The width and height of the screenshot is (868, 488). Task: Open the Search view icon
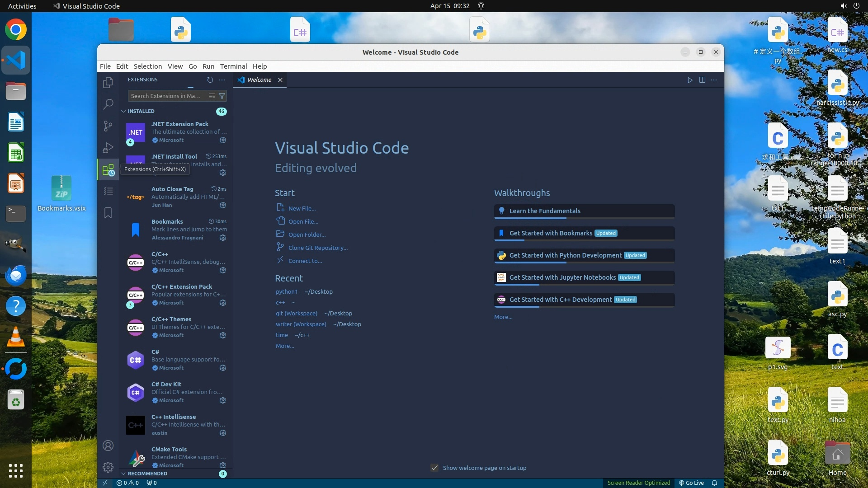[x=108, y=104]
